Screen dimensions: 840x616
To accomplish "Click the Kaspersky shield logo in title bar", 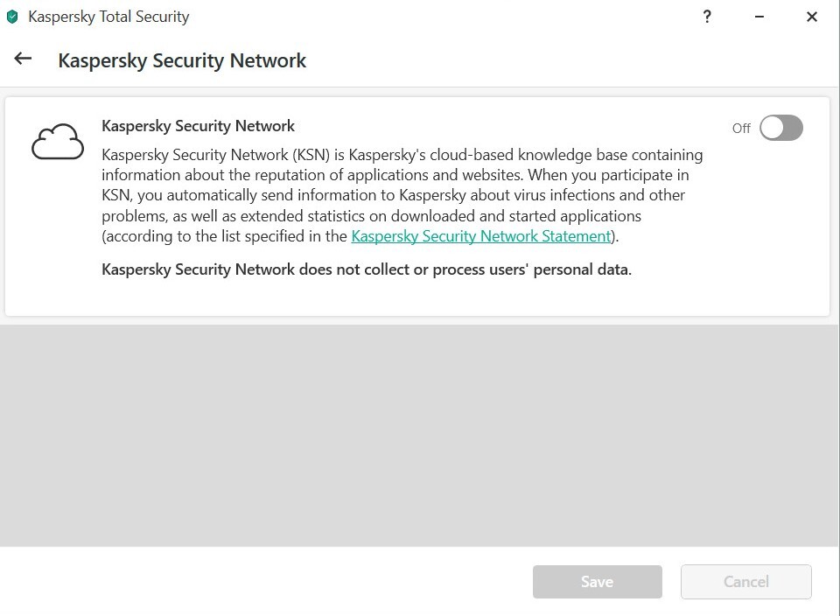I will [13, 17].
